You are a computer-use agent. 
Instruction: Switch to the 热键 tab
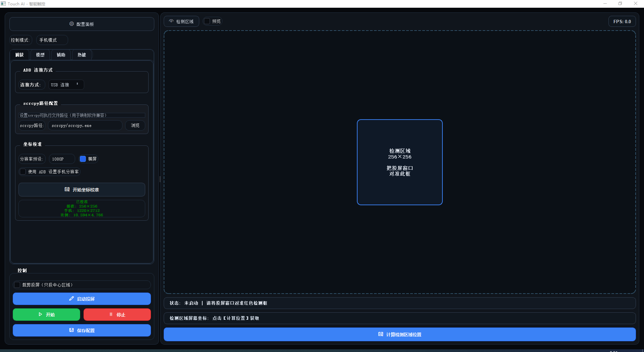82,55
